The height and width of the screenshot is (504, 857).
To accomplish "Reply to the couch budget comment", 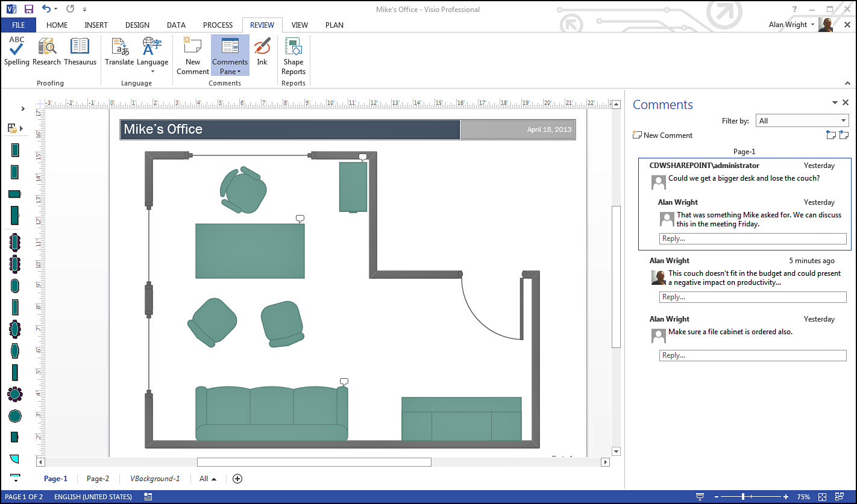I will click(x=753, y=297).
